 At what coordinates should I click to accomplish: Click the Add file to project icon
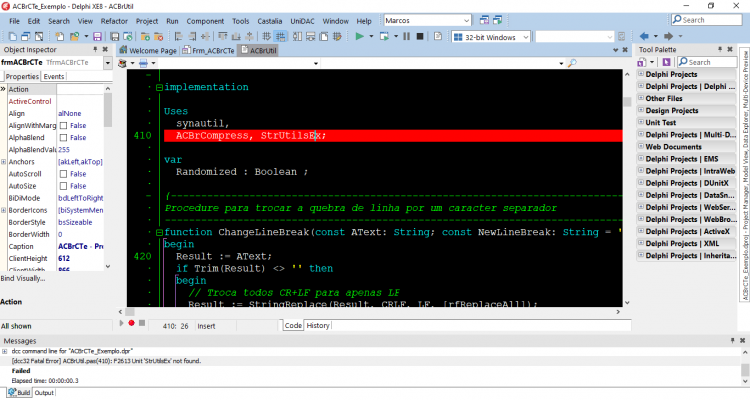(x=145, y=36)
